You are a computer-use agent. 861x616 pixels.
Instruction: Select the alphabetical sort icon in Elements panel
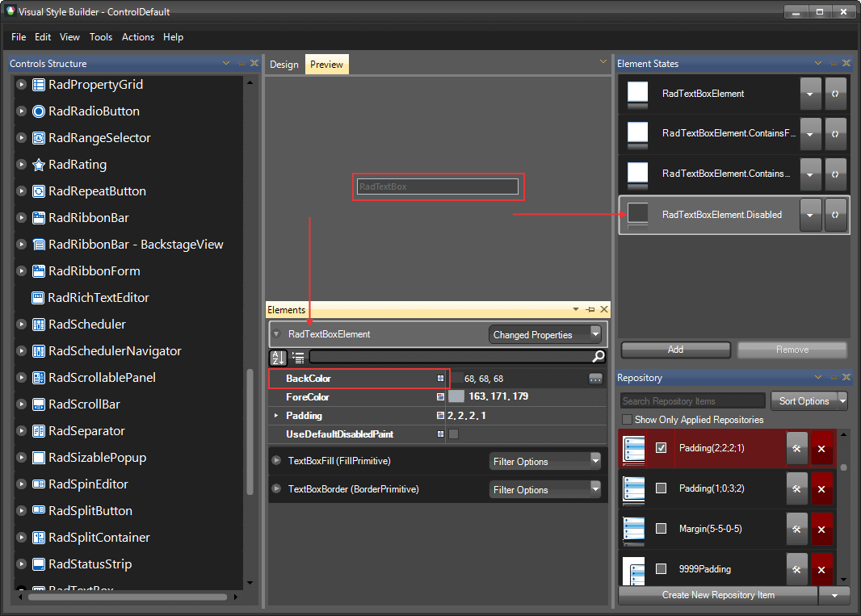[278, 357]
